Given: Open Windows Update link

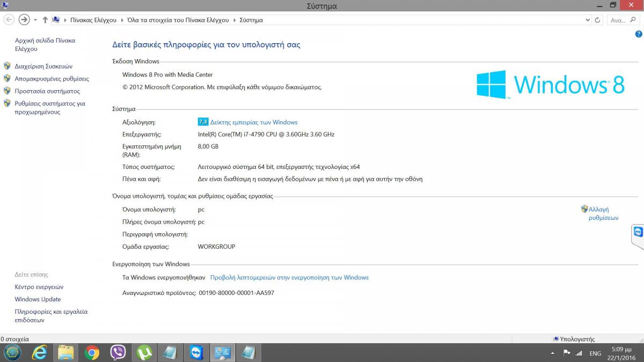Looking at the screenshot, I should point(38,299).
